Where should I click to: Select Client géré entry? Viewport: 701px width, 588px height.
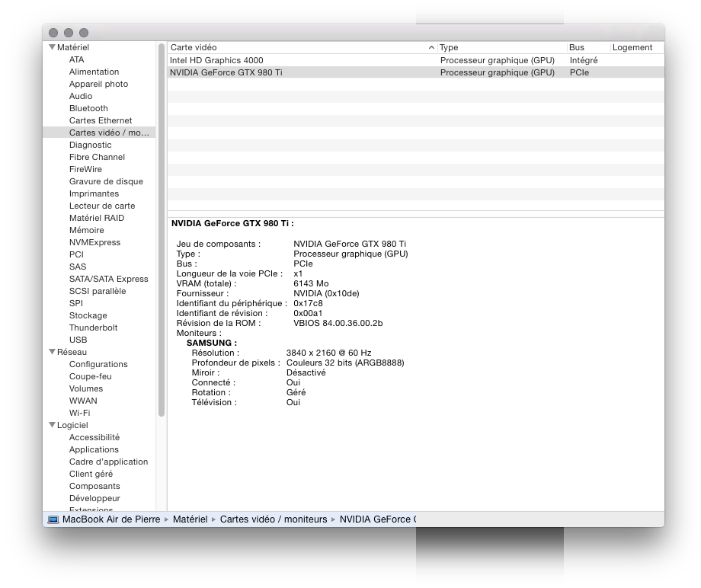click(x=91, y=474)
